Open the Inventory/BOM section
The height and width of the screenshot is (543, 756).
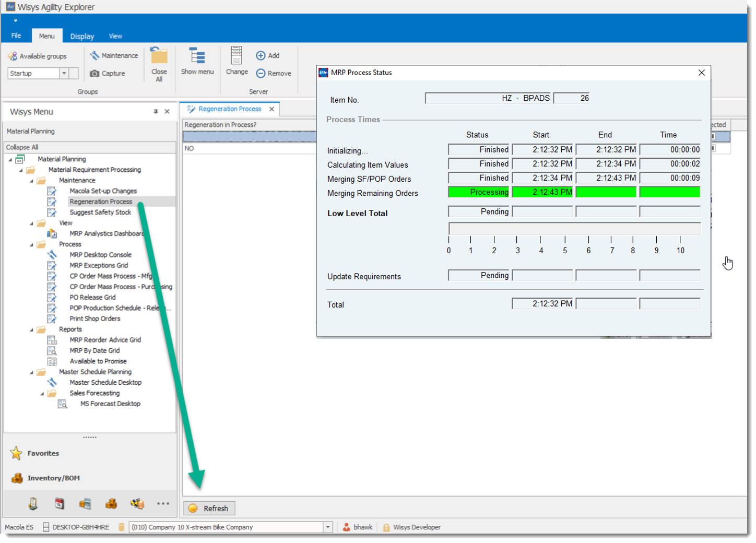pyautogui.click(x=53, y=478)
